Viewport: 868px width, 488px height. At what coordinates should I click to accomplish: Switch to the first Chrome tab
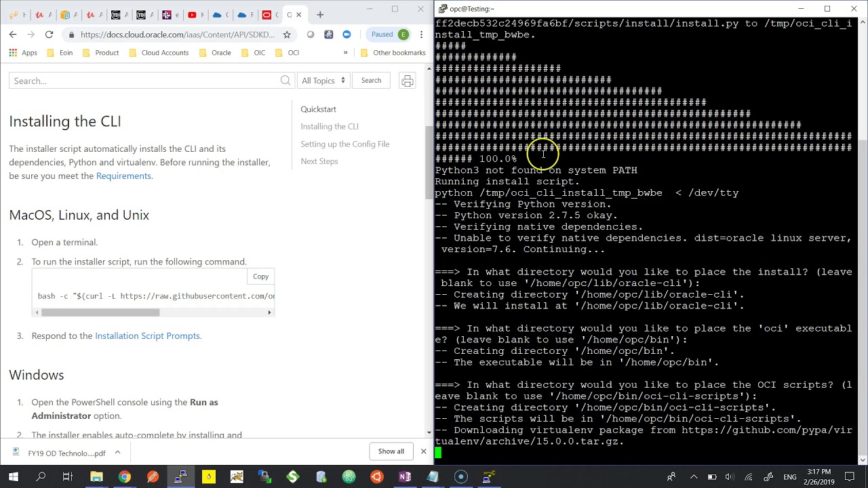pyautogui.click(x=14, y=14)
